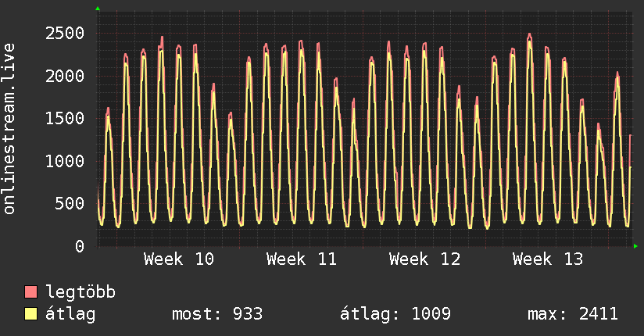Screen dimensions: 644x336
Task: Click the 'átlag: 1009' average value
Action: (395, 314)
